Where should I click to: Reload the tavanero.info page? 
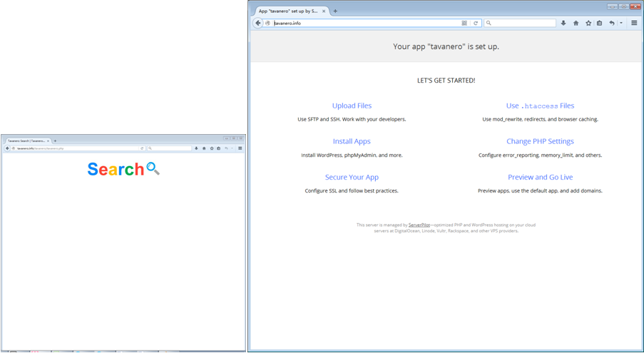476,23
